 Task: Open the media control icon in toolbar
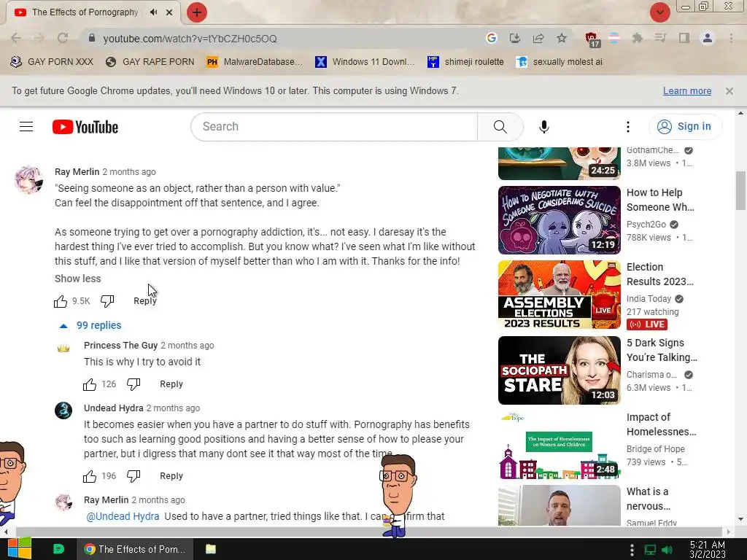point(660,38)
